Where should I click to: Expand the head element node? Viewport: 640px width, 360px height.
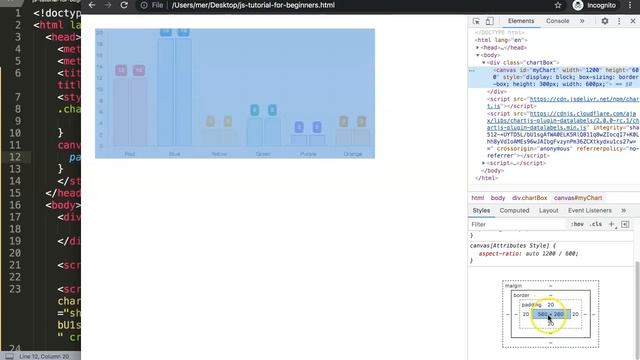(478, 48)
